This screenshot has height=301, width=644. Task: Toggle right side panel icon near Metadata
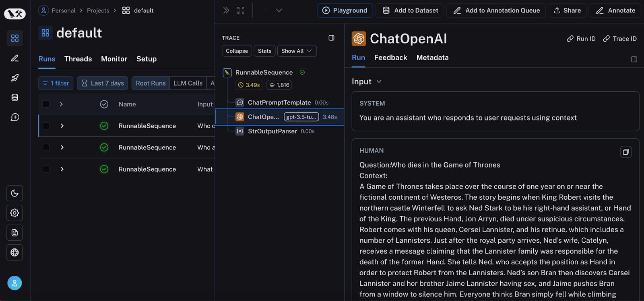pos(634,59)
